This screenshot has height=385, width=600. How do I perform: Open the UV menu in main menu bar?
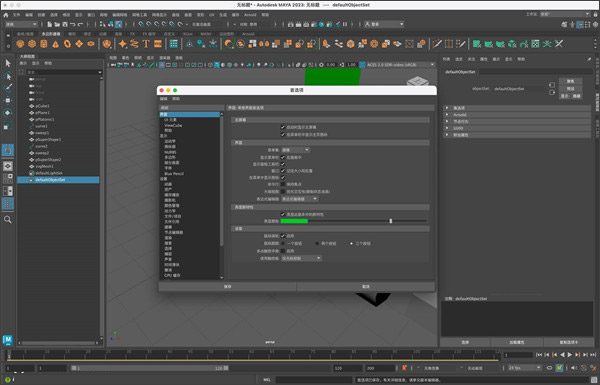(212, 15)
